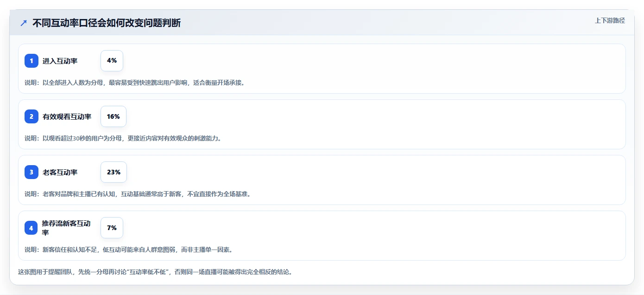Screen dimensions: 644x295
Task: Click the blue number 3 badge
Action: (32, 172)
